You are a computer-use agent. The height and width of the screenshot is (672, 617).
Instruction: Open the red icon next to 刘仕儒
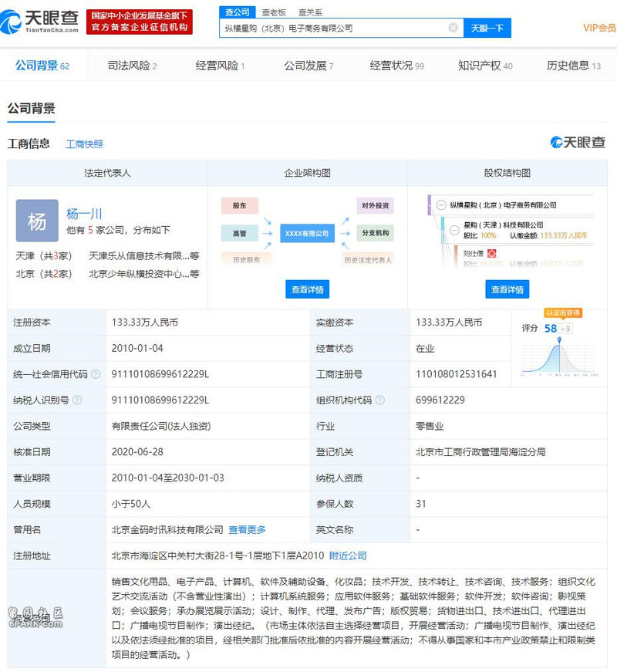(491, 253)
